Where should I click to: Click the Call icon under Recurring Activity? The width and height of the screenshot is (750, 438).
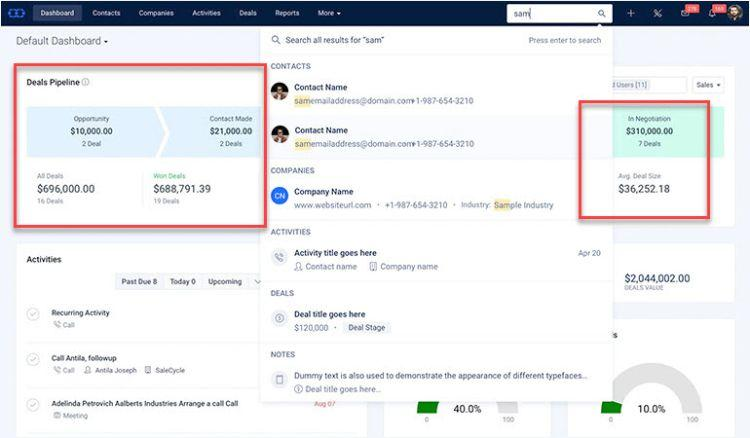pyautogui.click(x=57, y=325)
